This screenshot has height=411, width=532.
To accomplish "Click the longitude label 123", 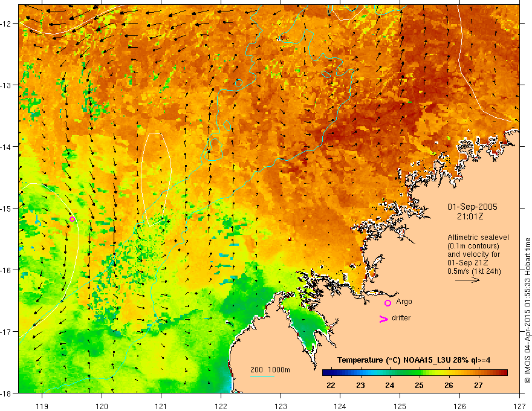I will pyautogui.click(x=281, y=406).
